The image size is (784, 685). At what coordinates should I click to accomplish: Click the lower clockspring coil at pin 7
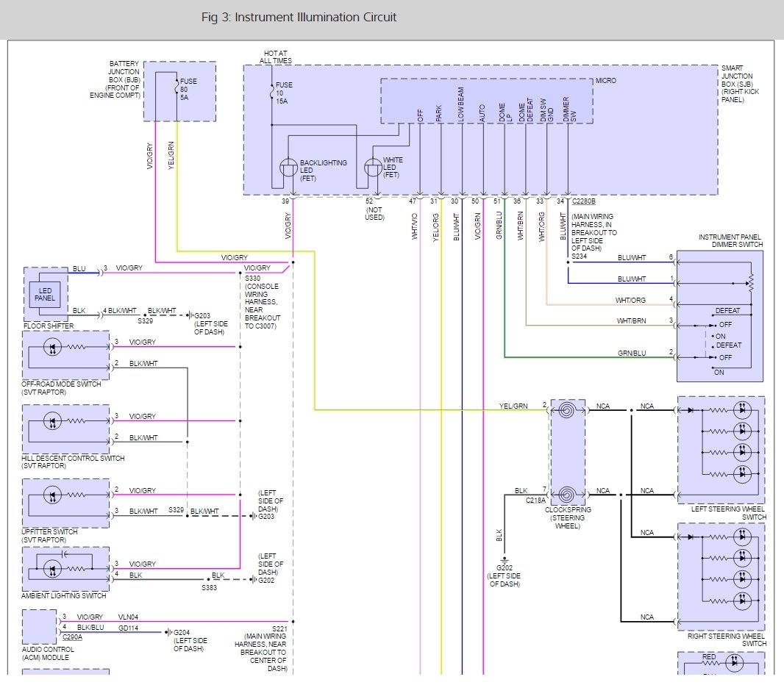[568, 494]
